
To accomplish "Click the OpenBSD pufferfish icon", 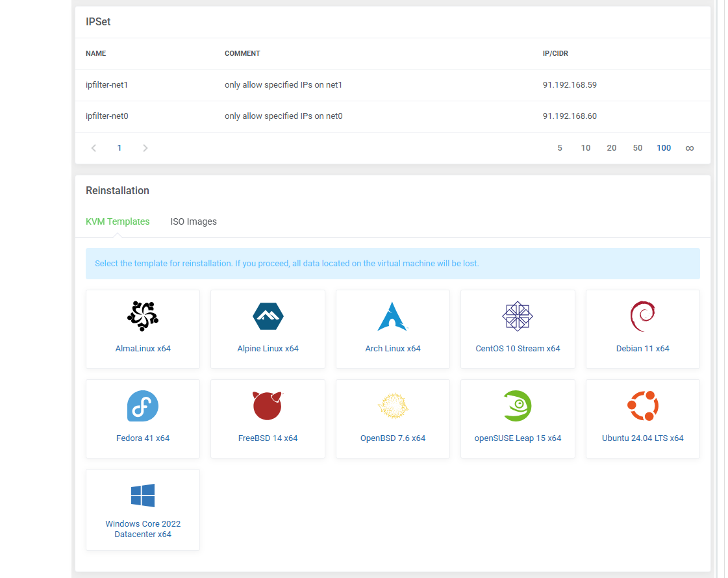I will [393, 406].
